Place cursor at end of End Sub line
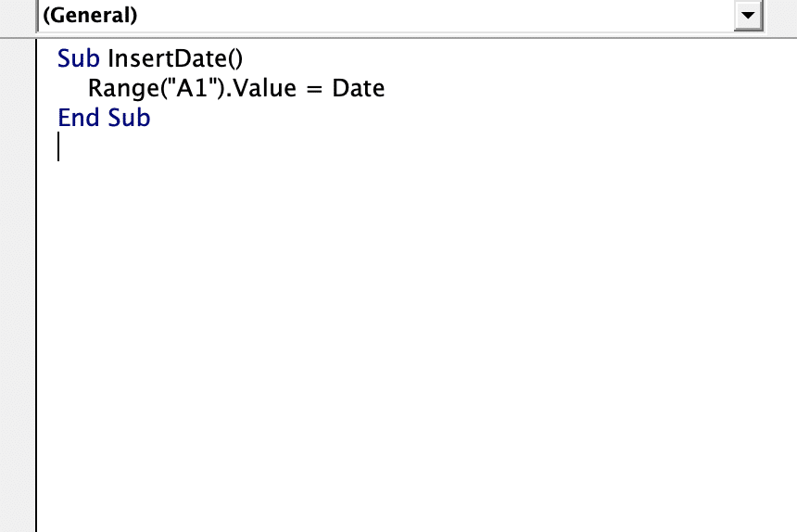 click(x=152, y=118)
